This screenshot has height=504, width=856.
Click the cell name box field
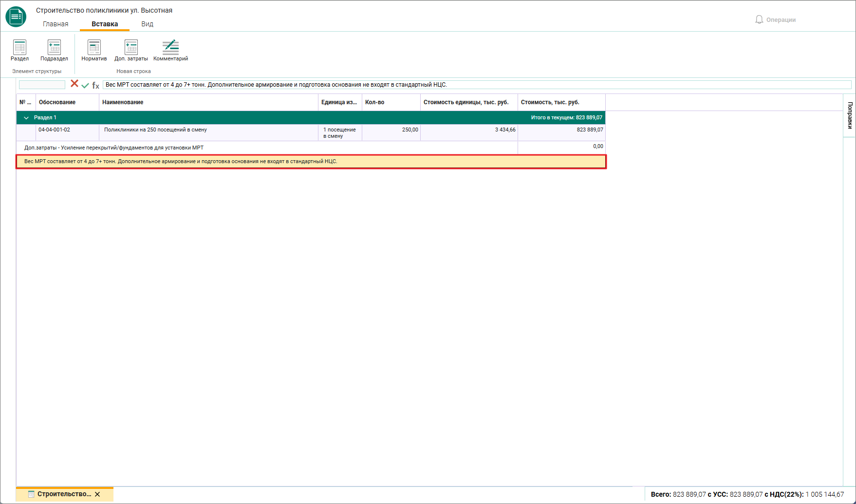(42, 85)
